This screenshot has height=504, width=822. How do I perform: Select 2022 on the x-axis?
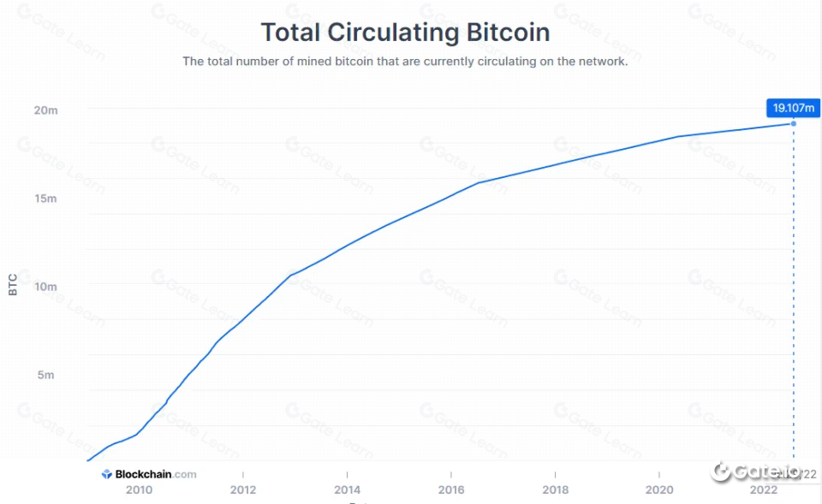click(762, 490)
